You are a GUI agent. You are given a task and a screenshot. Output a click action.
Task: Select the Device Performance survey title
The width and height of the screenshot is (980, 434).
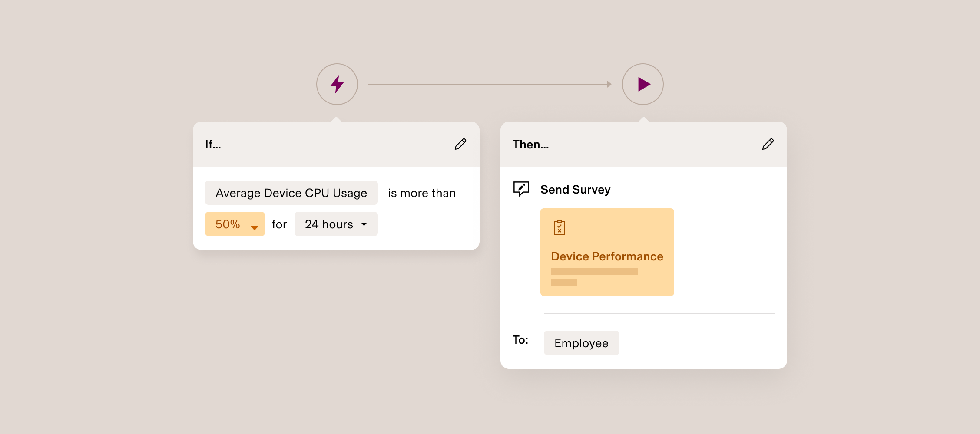(607, 256)
